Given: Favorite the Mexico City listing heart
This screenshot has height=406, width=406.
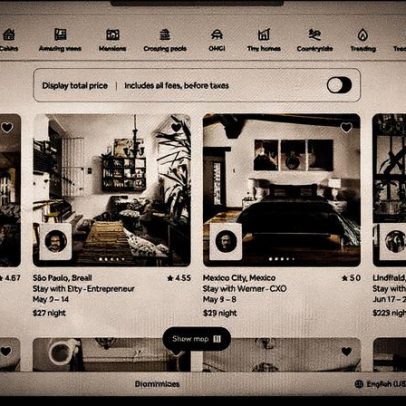Looking at the screenshot, I should 346,127.
